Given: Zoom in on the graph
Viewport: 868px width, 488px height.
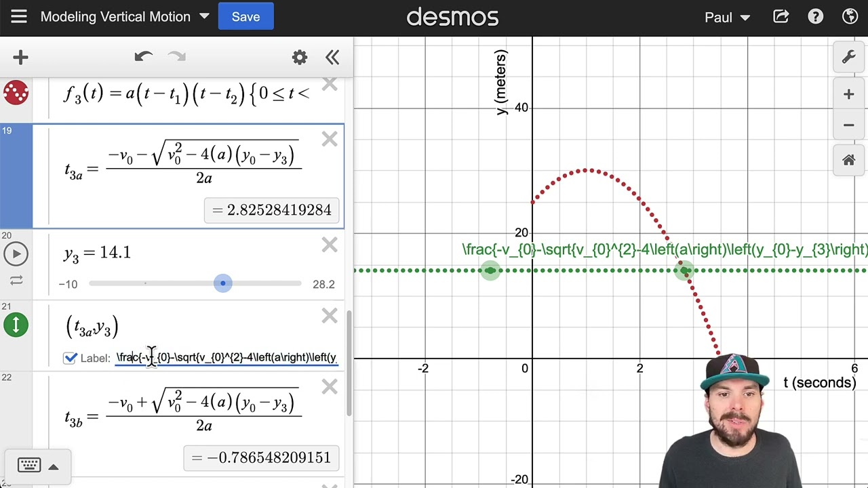Looking at the screenshot, I should point(849,94).
